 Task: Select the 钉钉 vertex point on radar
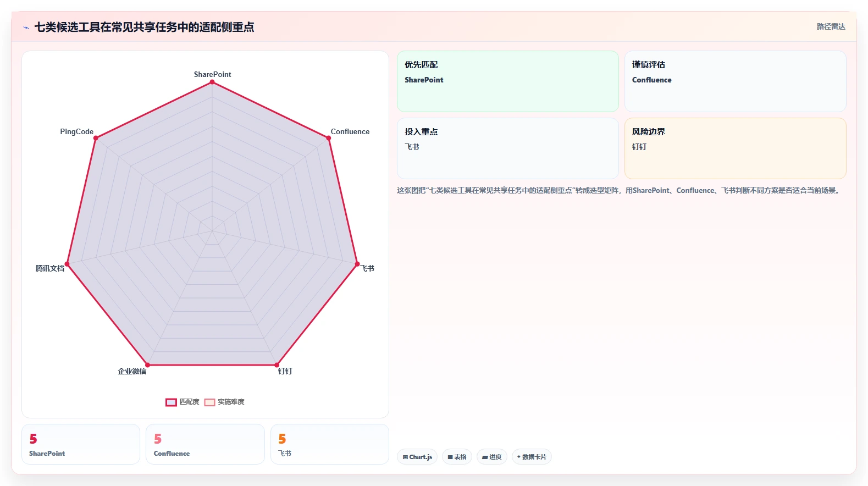[x=277, y=365]
